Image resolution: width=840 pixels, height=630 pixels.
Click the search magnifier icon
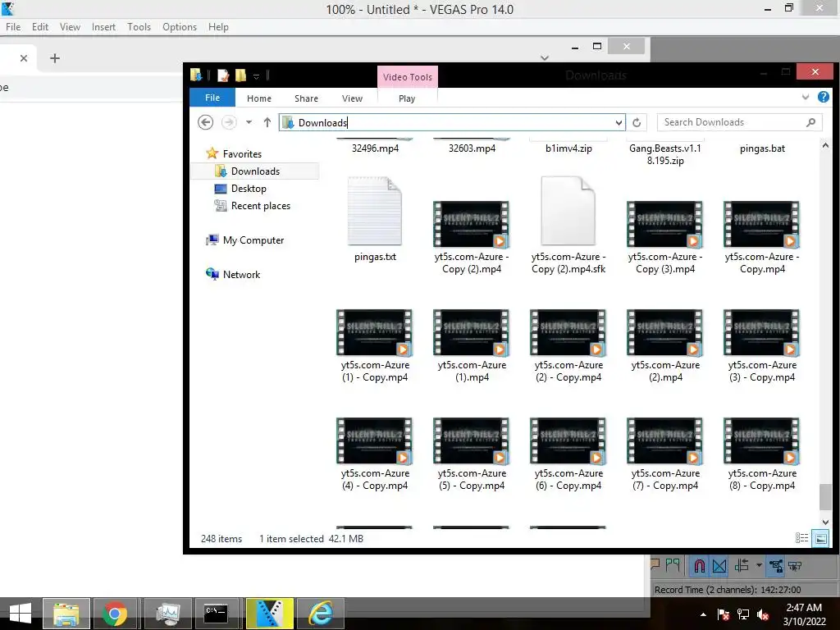(811, 123)
